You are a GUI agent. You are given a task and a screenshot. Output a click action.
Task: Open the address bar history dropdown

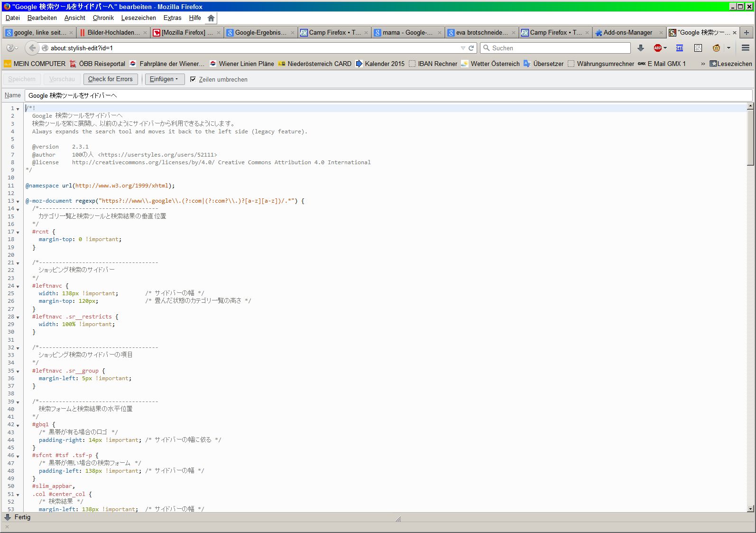[x=463, y=48]
